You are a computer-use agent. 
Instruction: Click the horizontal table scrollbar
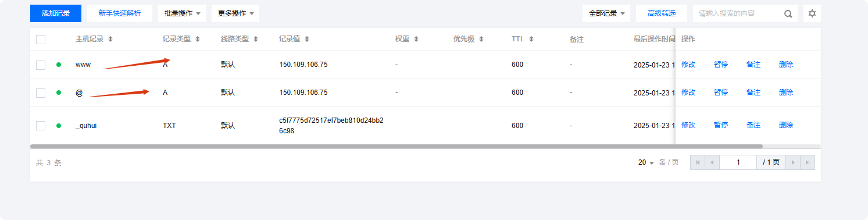pos(396,146)
